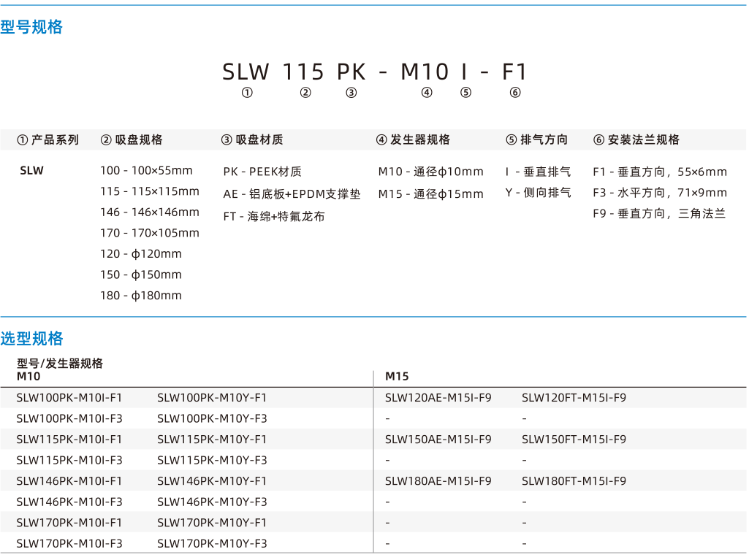
Task: Click the '型号规格' section heading
Action: [x=31, y=27]
